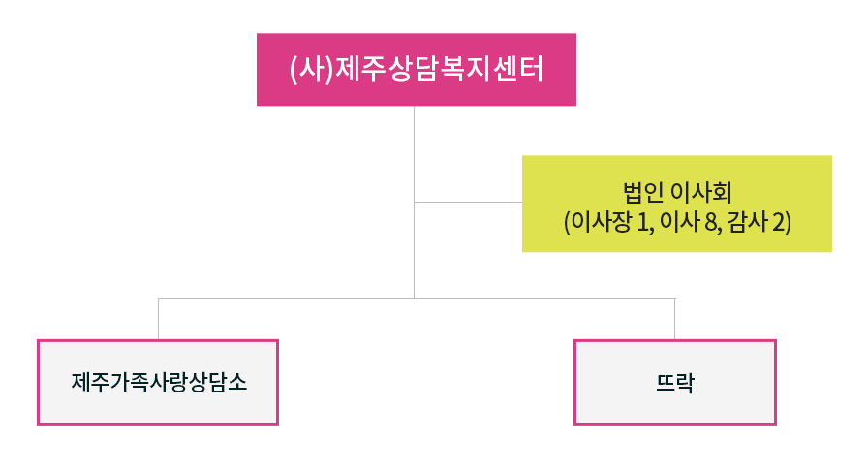The width and height of the screenshot is (868, 470).
Task: Click the '감사 2' text in yellow box
Action: click(757, 222)
